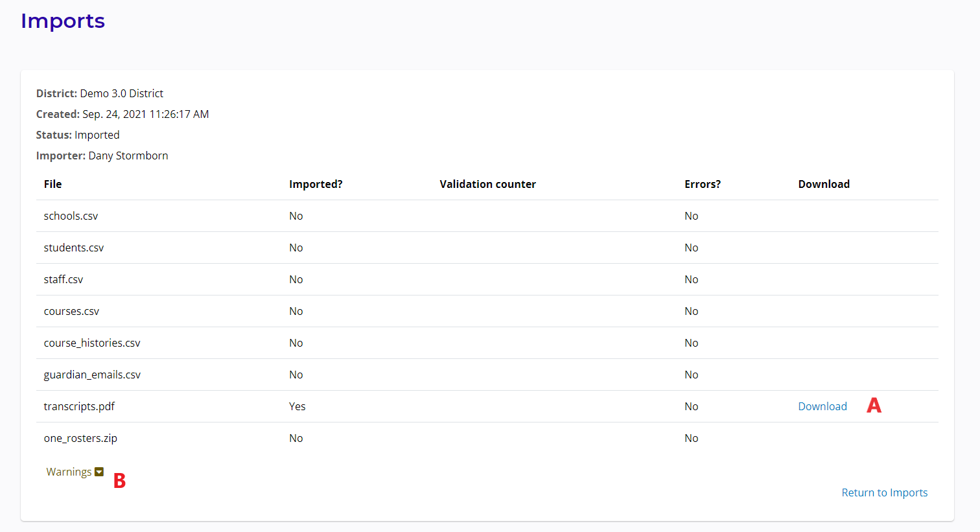Select course_histories.csv in the file list
Screen dimensions: 980x532
92,343
